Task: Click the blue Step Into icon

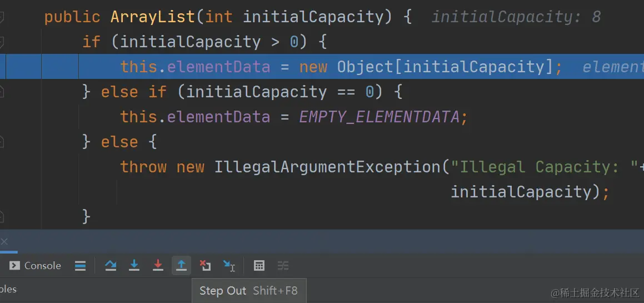Action: click(x=134, y=266)
